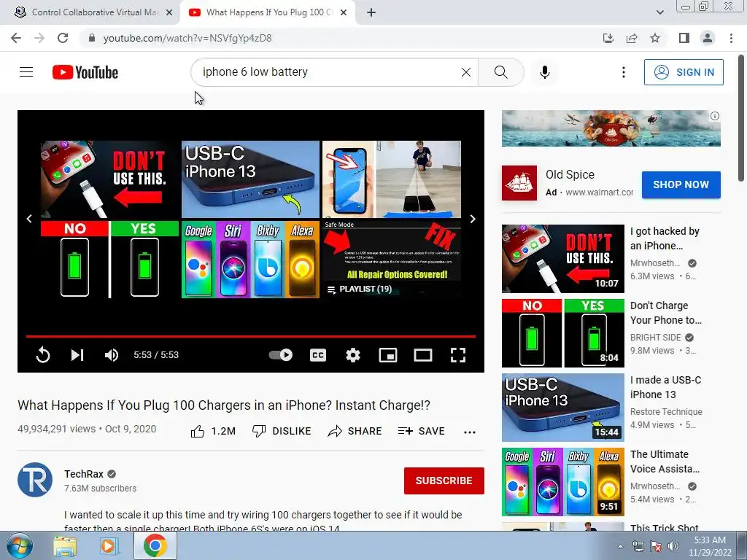Replay the video with the replay icon
The width and height of the screenshot is (747, 560).
43,355
